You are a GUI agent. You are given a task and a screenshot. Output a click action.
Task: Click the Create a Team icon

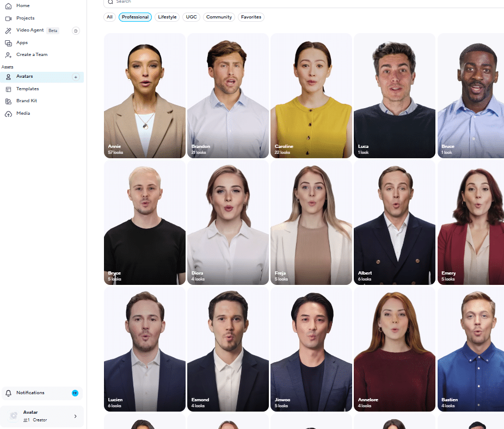coord(8,55)
